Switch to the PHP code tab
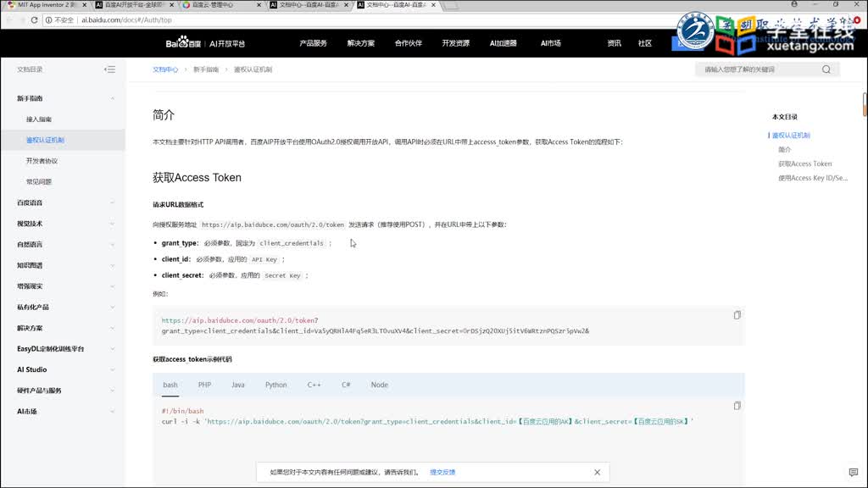Viewport: 868px width, 488px height. coord(204,385)
